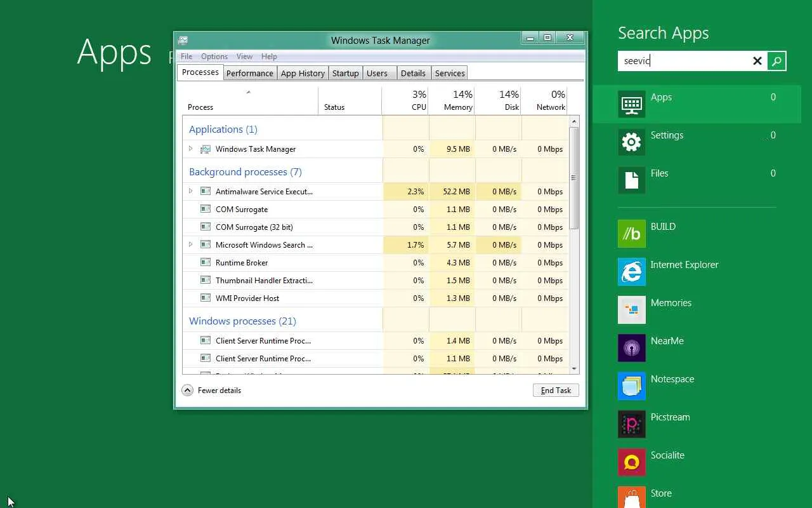
Task: Select the Settings gear search category
Action: pyautogui.click(x=632, y=142)
